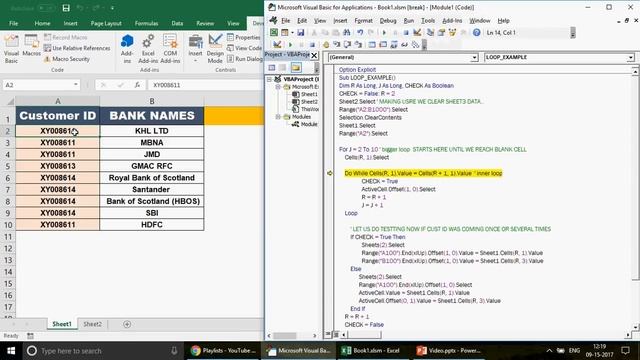Screen dimensions: 640x360
Task: Open Call Stack icon in Debug toolbar
Action: (x=415, y=44)
